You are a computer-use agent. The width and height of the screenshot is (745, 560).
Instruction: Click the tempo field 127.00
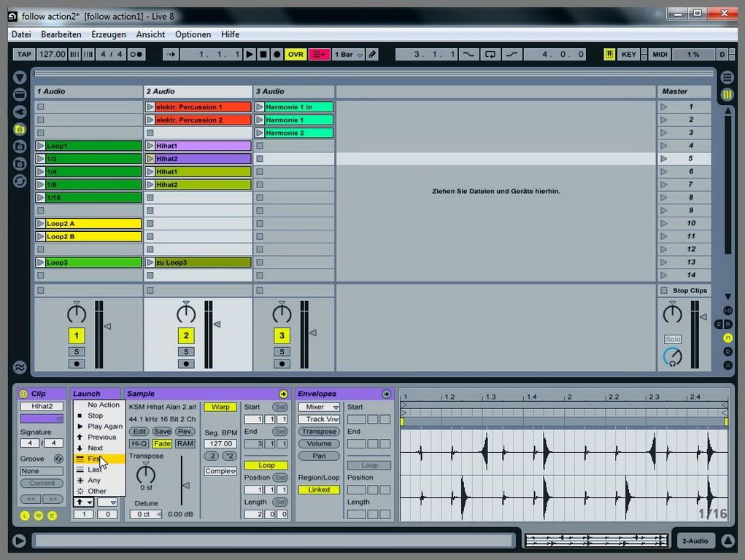[x=52, y=54]
